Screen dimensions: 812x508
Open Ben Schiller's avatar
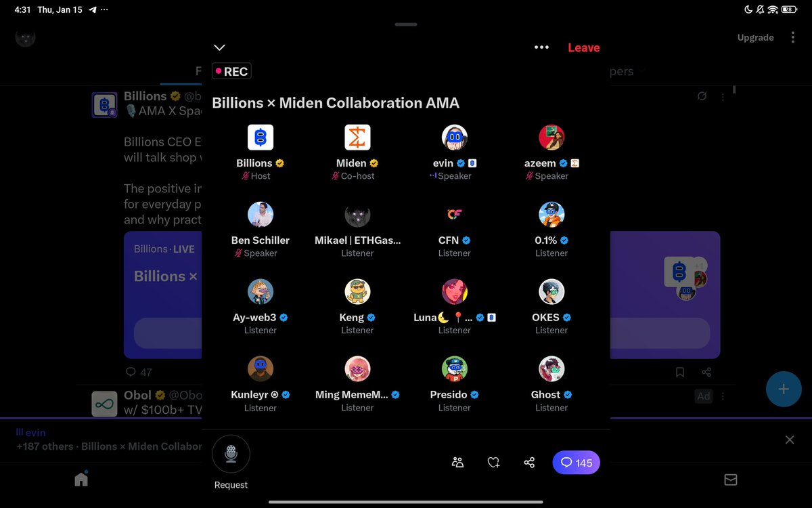[261, 215]
